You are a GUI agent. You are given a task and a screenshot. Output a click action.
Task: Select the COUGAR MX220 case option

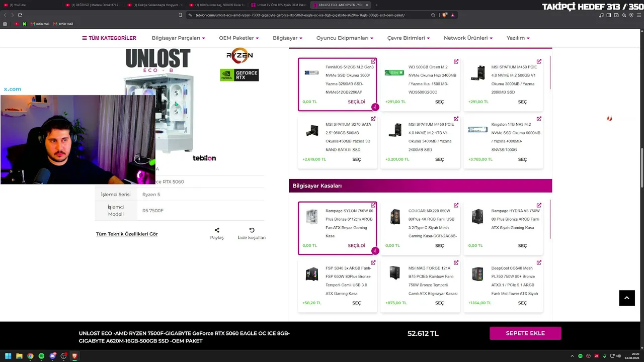pyautogui.click(x=439, y=246)
